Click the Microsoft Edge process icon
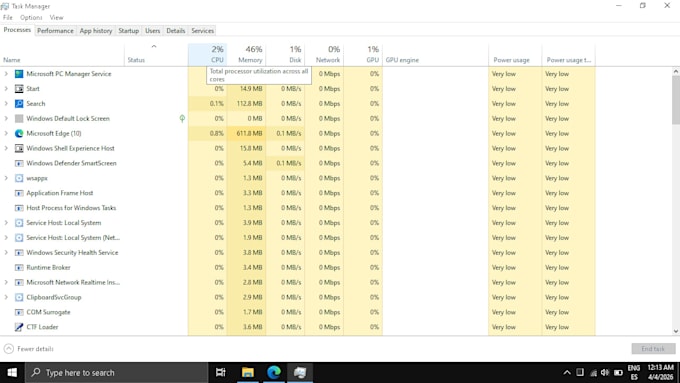The width and height of the screenshot is (680, 383). [x=19, y=133]
